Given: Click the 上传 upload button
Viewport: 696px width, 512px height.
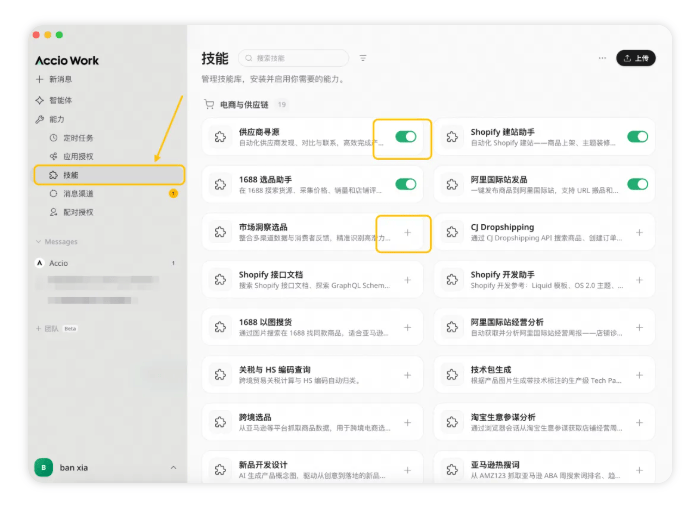Looking at the screenshot, I should point(636,58).
